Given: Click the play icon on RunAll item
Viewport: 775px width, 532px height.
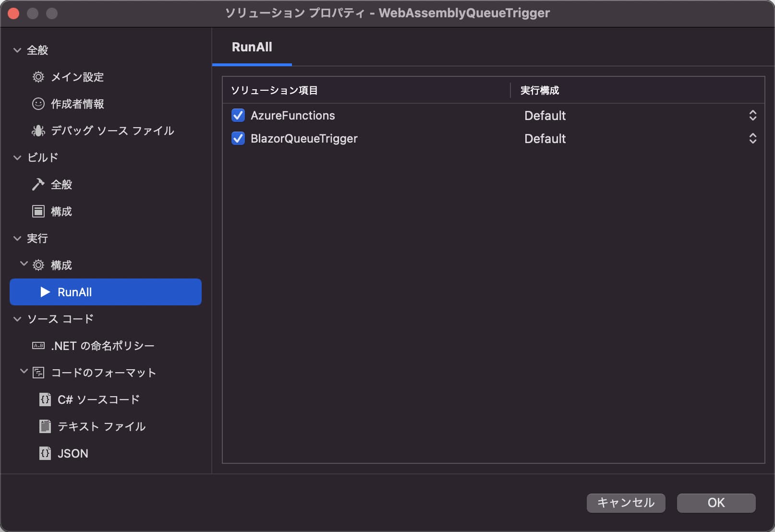Looking at the screenshot, I should 45,292.
